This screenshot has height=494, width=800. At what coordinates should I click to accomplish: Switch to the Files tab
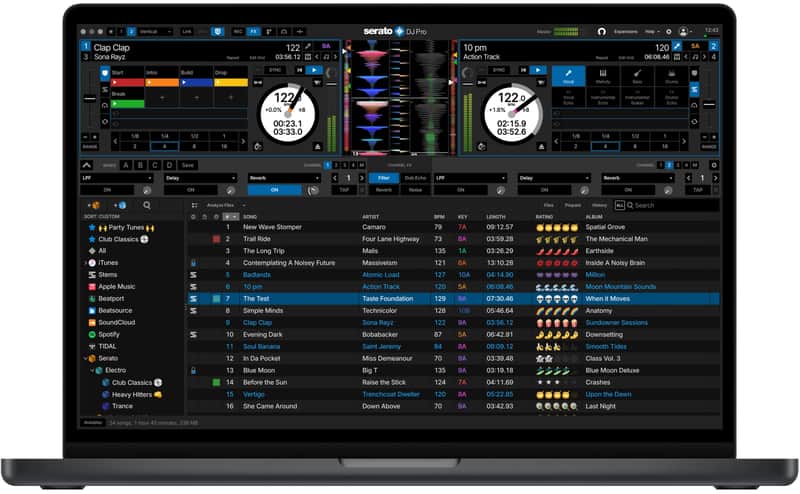(x=548, y=205)
